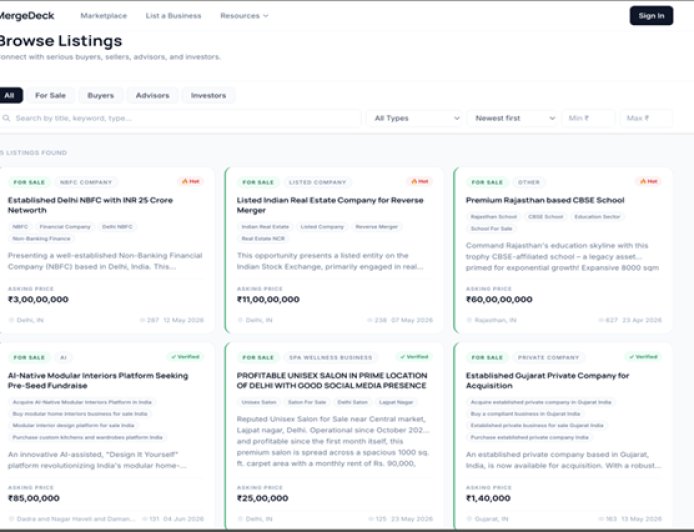Click Hot badge on Real Estate card
Screen dimensions: 694x532
[x=420, y=181]
